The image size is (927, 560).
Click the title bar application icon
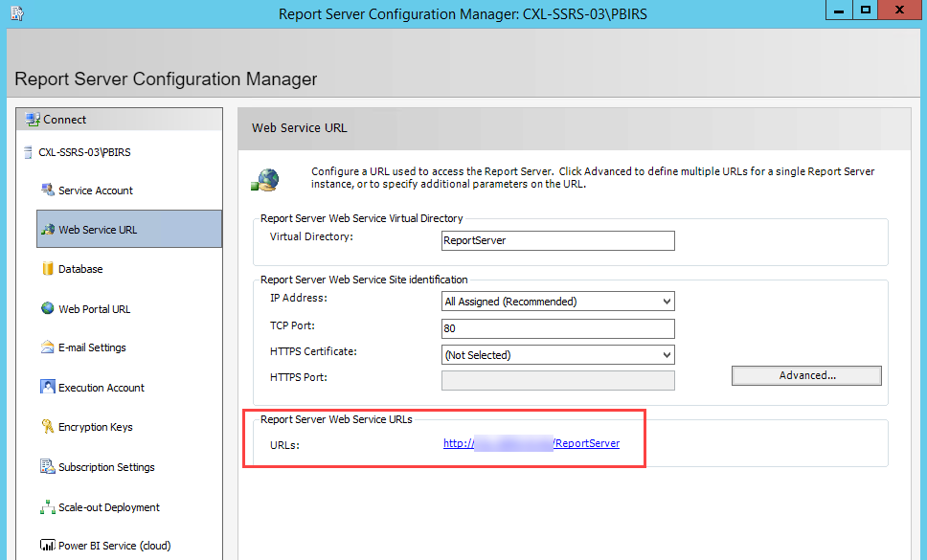[17, 13]
